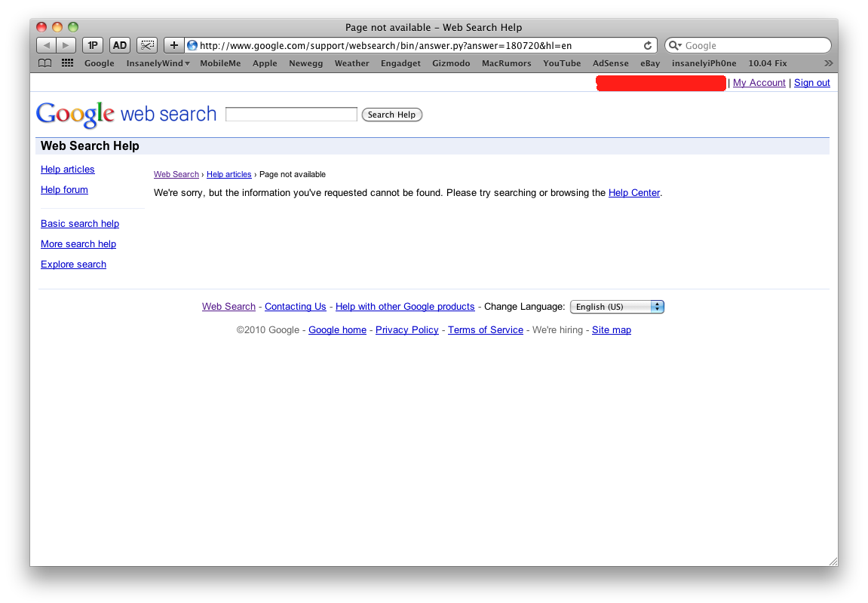The height and width of the screenshot is (603, 868).
Task: Open the eBay bookmark
Action: click(x=650, y=63)
